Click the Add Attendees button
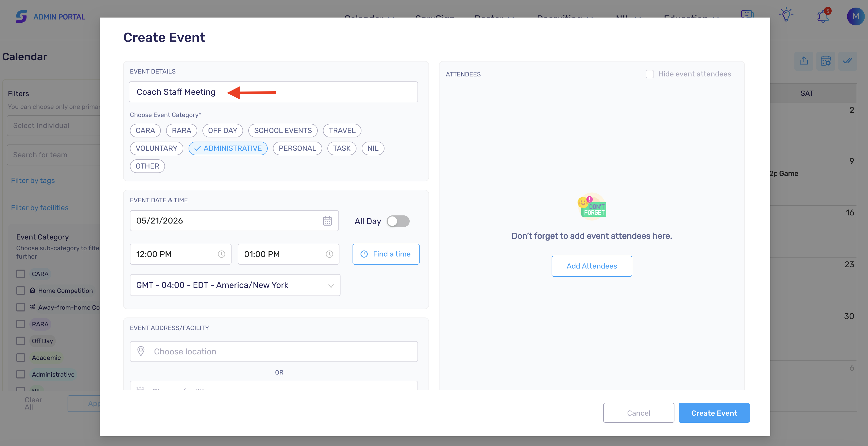This screenshot has height=446, width=868. pos(592,266)
